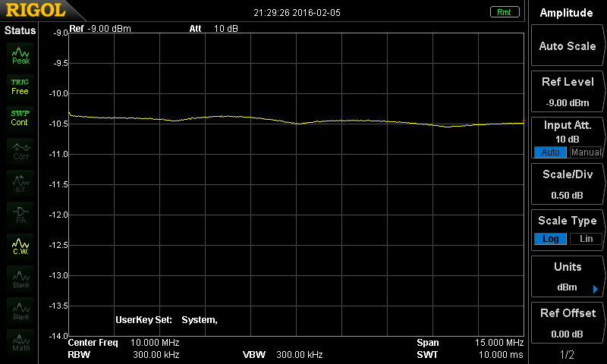Image resolution: width=607 pixels, height=364 pixels.
Task: Click the Ref Offset 0.00 dB button
Action: 568,323
